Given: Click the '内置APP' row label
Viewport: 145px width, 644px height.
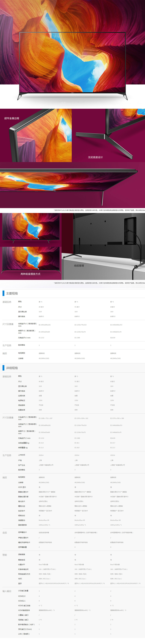Looking at the screenshot, I should click(x=22, y=565).
